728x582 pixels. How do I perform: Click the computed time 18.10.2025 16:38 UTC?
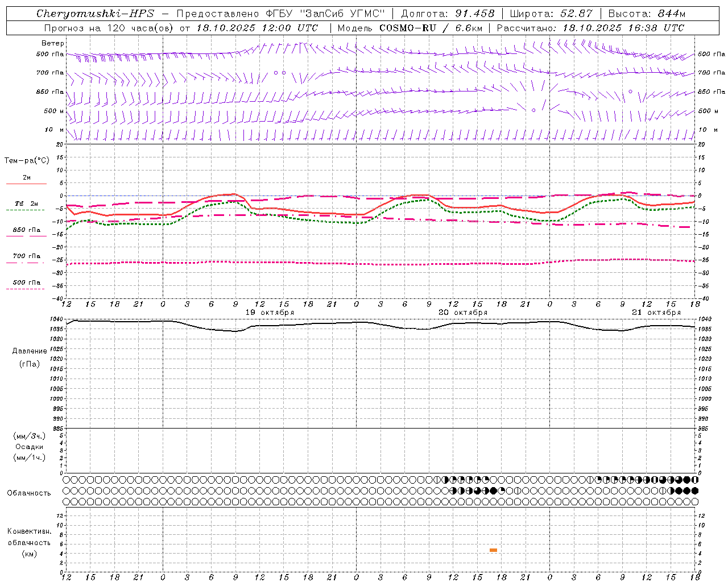[x=623, y=28]
